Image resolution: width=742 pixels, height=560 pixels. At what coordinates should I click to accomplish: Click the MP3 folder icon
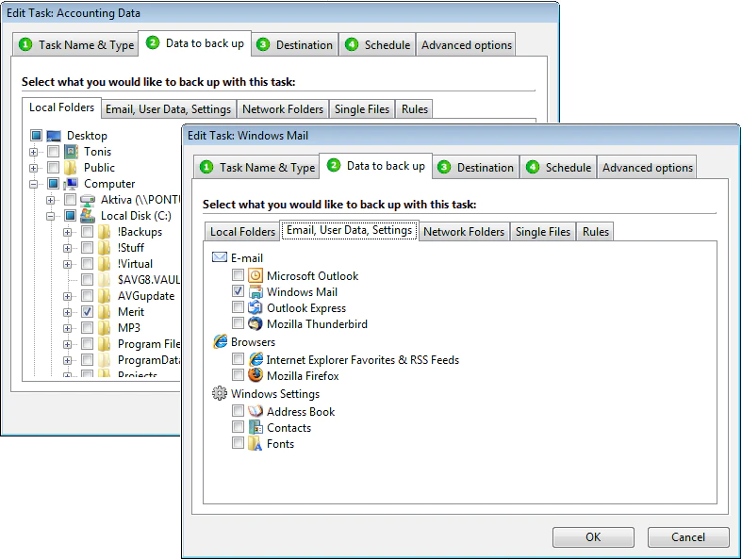[x=104, y=327]
